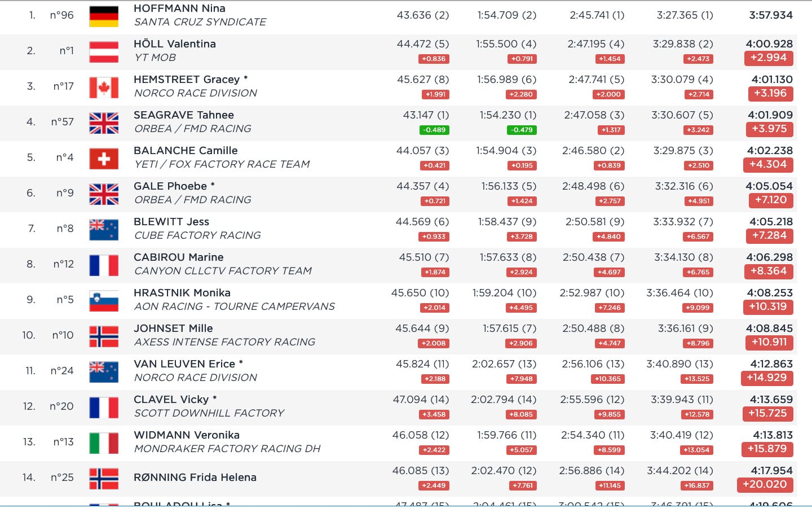This screenshot has width=812, height=508.
Task: Click the +2.994 final gap badge
Action: [x=768, y=58]
